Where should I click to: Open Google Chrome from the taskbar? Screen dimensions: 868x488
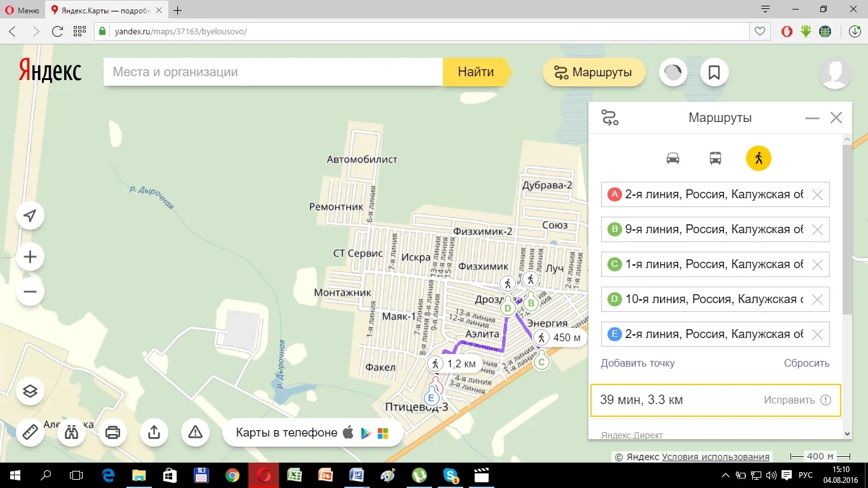[x=232, y=475]
